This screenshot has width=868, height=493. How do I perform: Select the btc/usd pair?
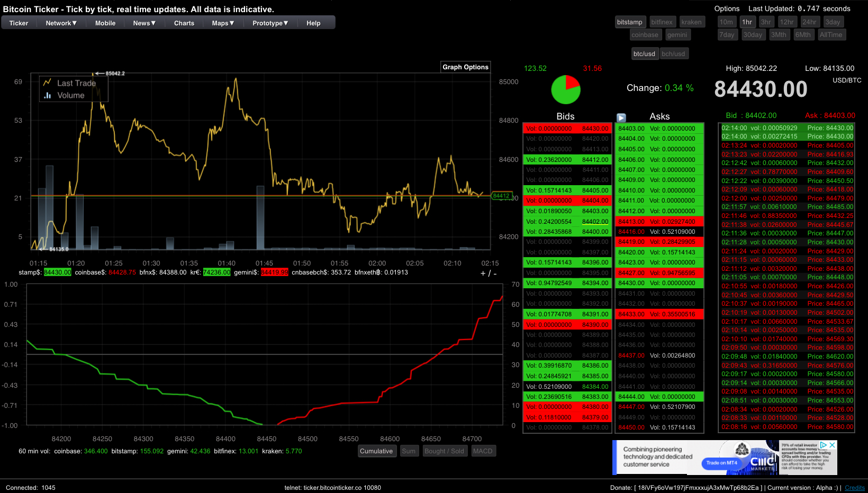tap(644, 54)
